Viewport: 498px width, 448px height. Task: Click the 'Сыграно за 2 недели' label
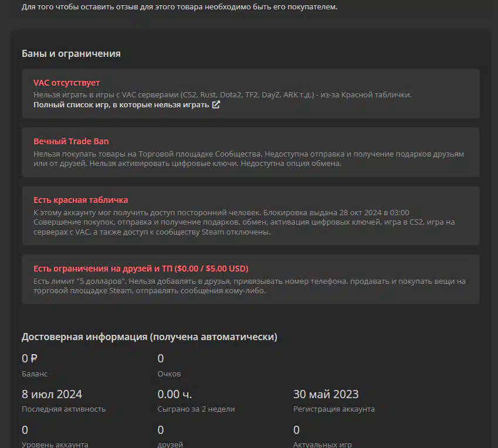tap(196, 409)
